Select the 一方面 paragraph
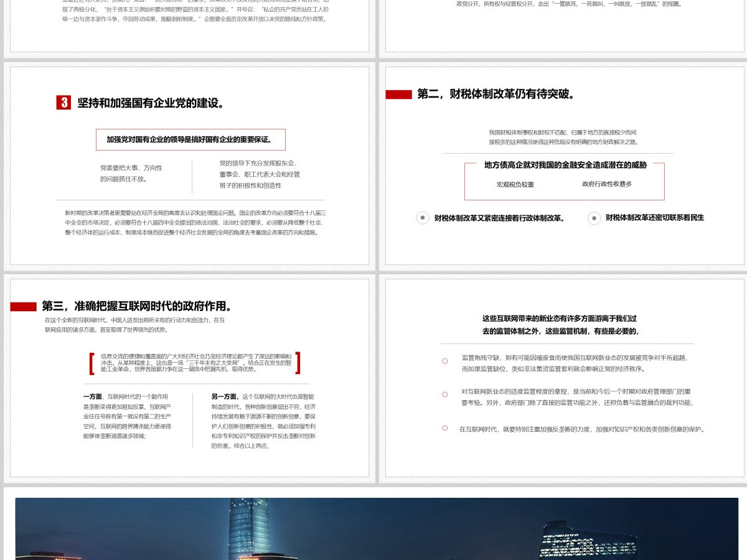 tap(127, 416)
